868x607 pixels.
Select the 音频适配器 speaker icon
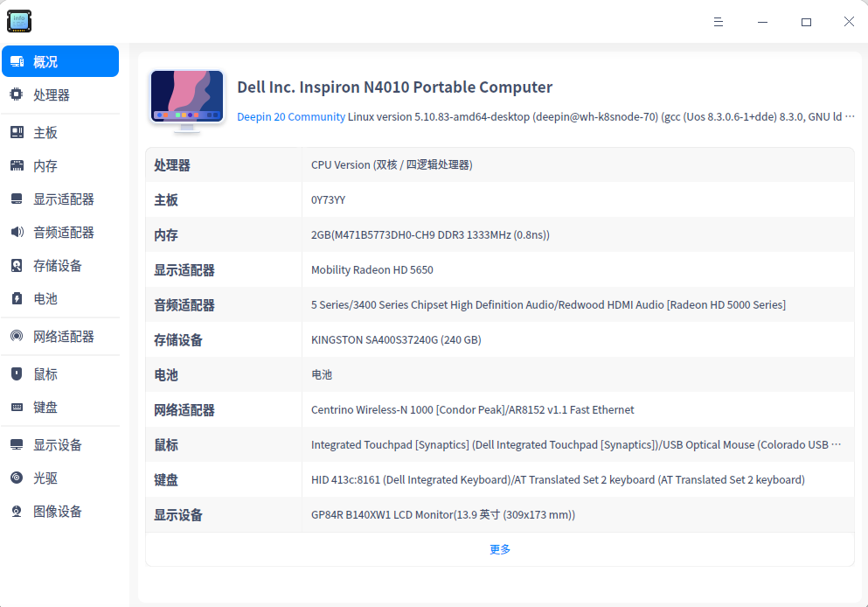(x=16, y=232)
